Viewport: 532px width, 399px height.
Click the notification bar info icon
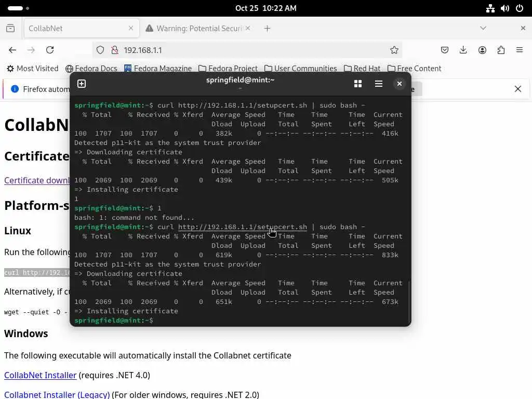point(15,89)
